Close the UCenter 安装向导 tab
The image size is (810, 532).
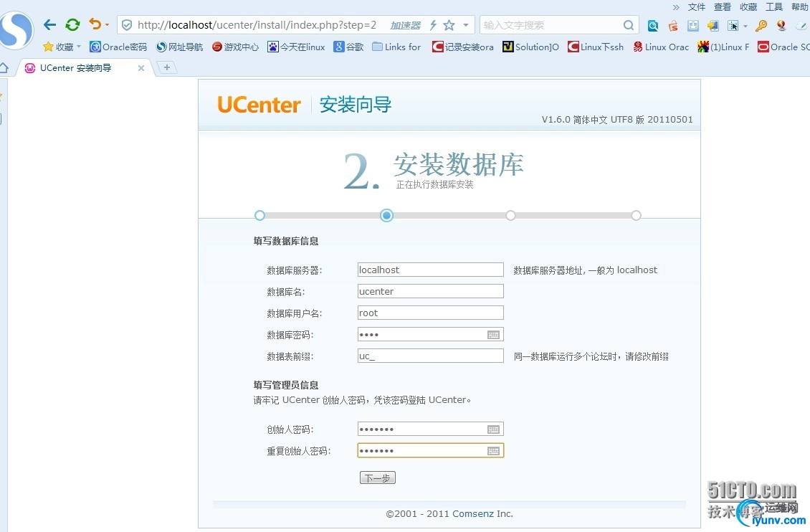point(141,67)
